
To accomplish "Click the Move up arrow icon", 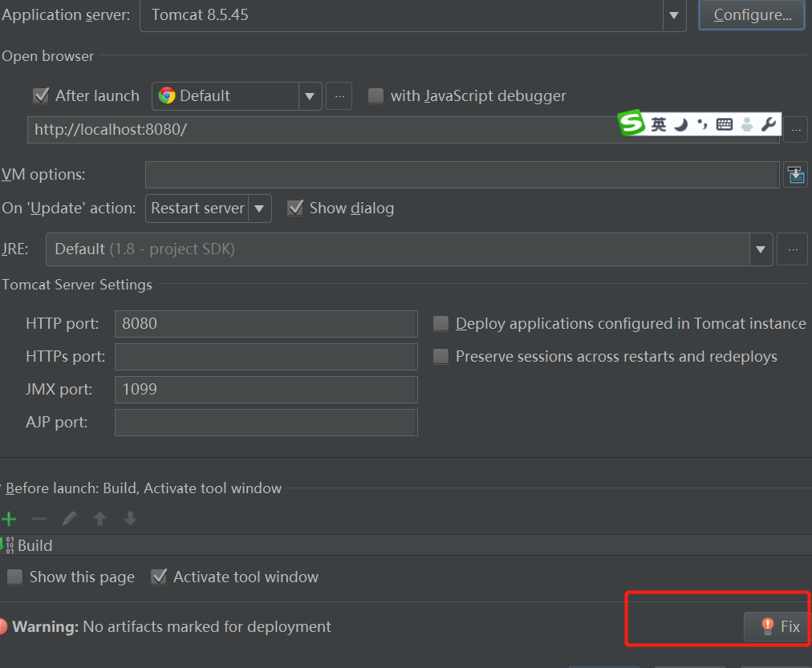I will pos(100,519).
